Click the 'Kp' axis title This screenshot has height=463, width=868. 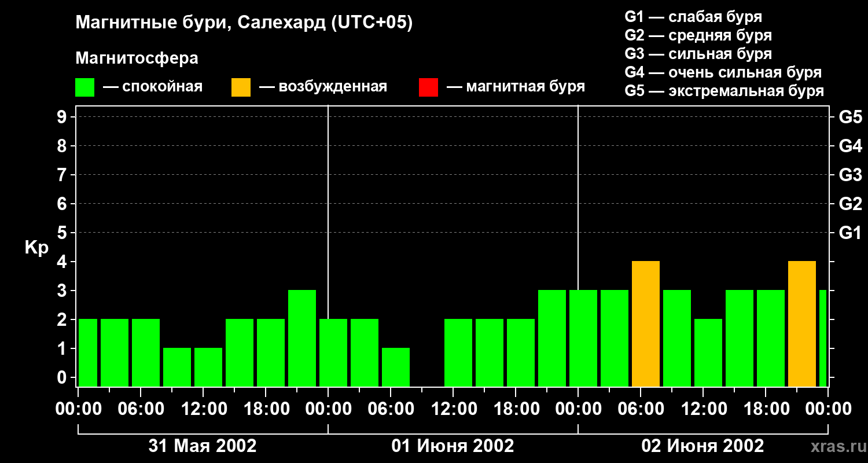coord(36,247)
